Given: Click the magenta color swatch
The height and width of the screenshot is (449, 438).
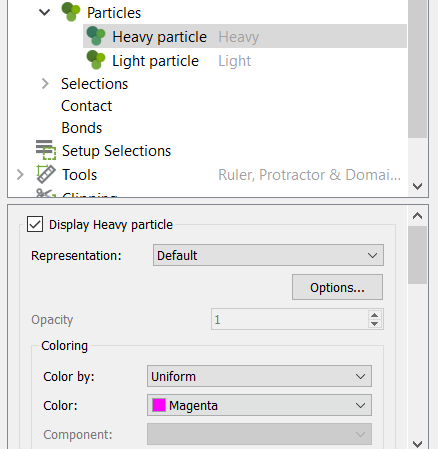Looking at the screenshot, I should point(159,405).
